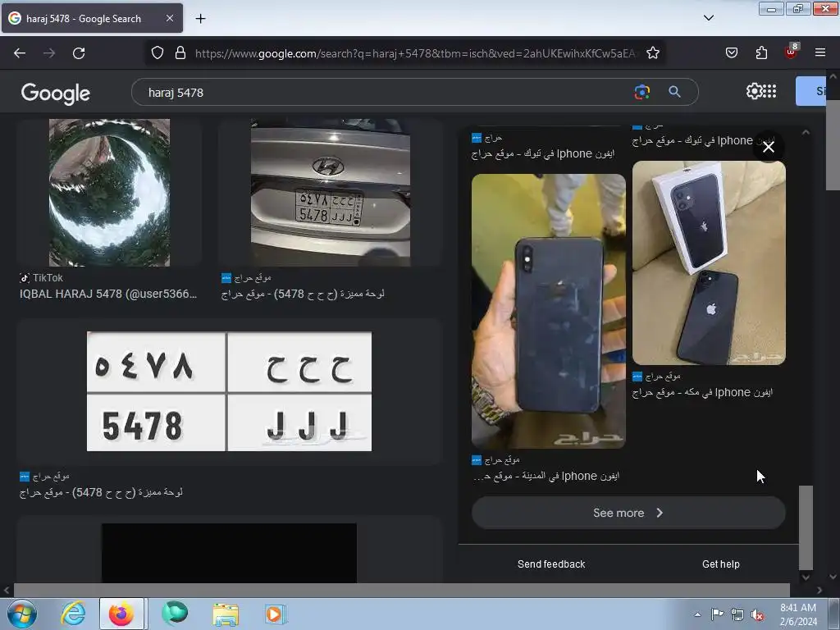Open Google quick settings gear
840x630 pixels.
point(754,92)
